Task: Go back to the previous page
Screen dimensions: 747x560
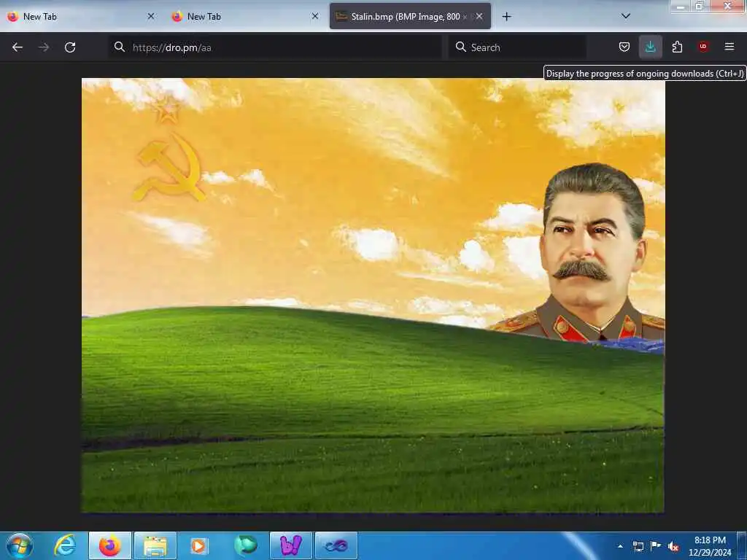Action: pos(18,47)
